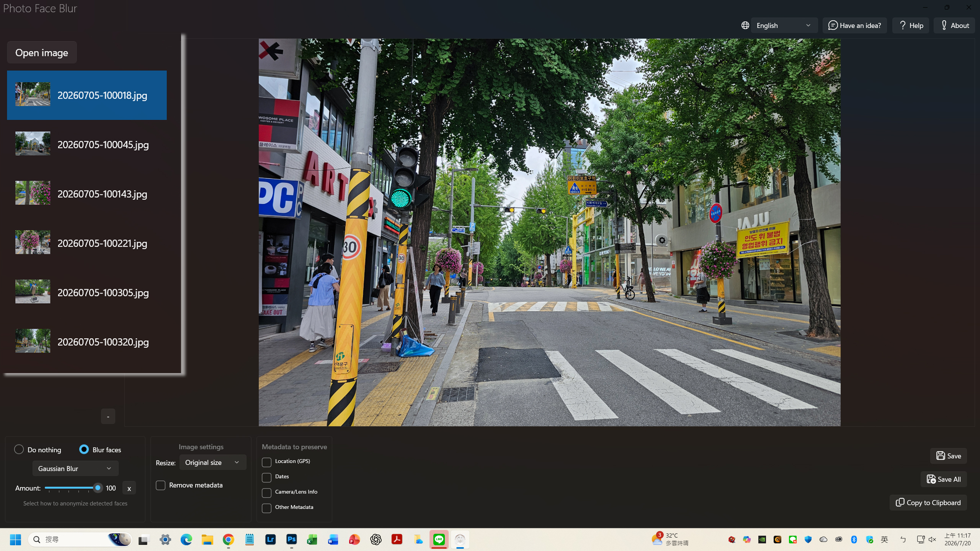Select 20260705-100143.jpg in the list
Screen dimensions: 980x551
coord(87,194)
